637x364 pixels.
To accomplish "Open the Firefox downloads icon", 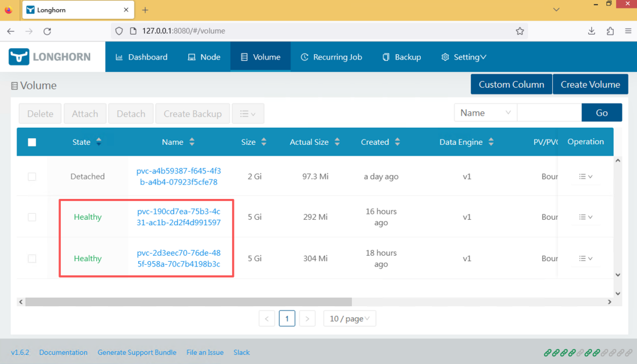I will 591,31.
